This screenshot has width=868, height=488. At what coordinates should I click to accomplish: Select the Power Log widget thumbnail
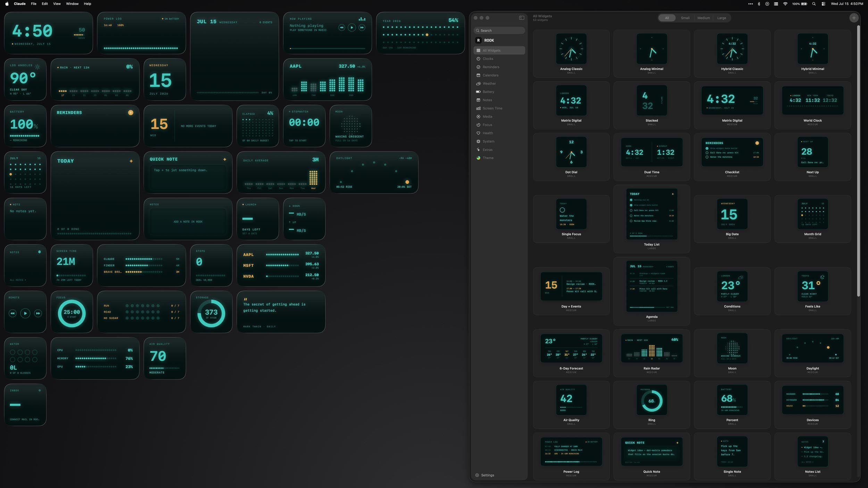[x=571, y=452]
